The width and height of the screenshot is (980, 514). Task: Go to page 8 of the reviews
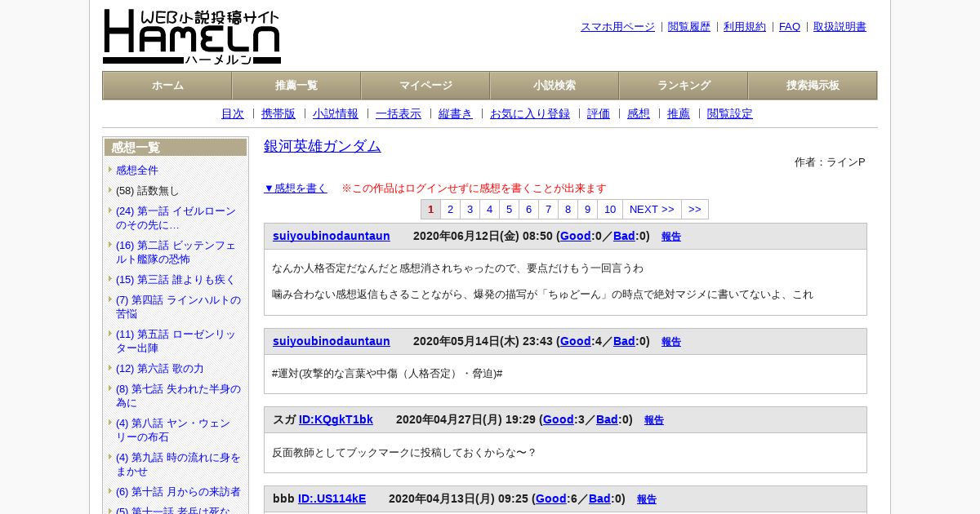(568, 209)
